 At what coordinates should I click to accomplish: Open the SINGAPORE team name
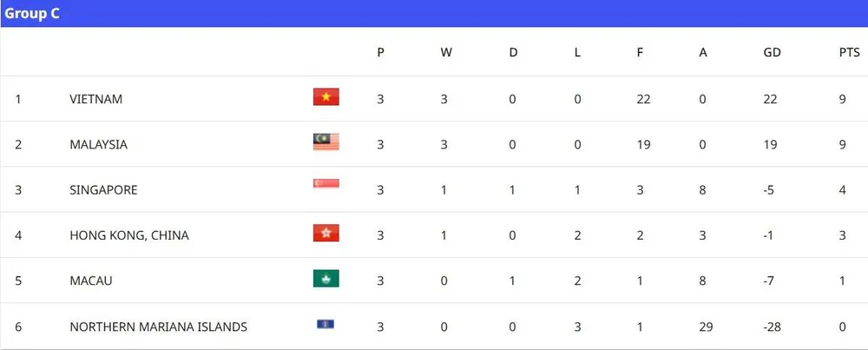[103, 189]
